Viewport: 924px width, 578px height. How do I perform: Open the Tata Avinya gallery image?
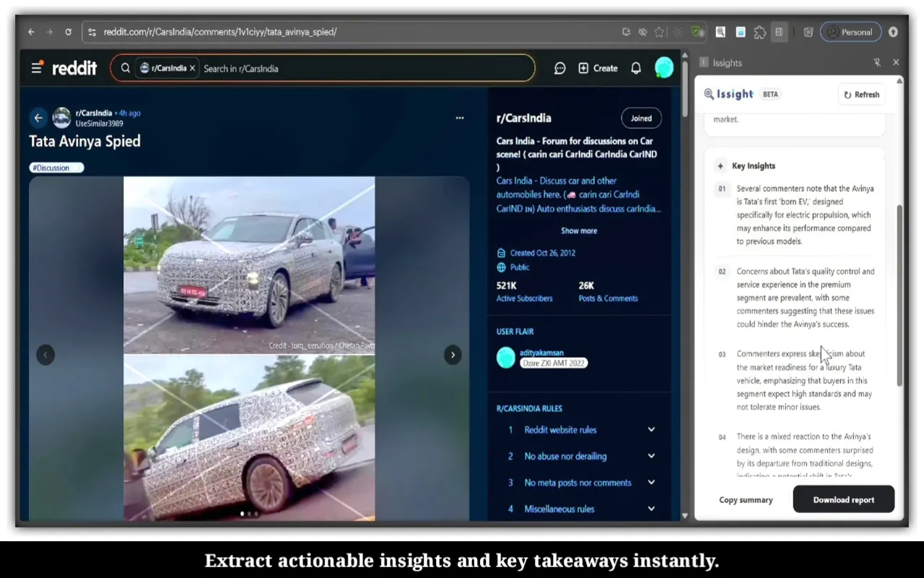click(249, 349)
